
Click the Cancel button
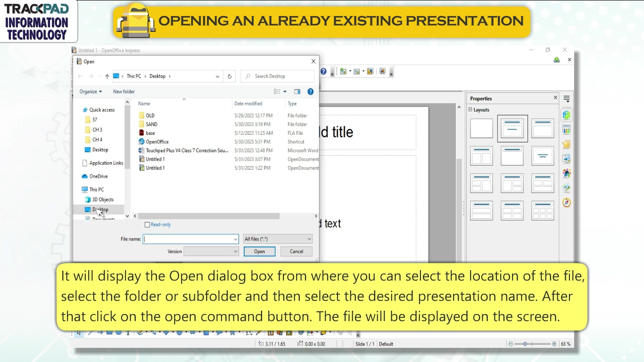pyautogui.click(x=297, y=251)
